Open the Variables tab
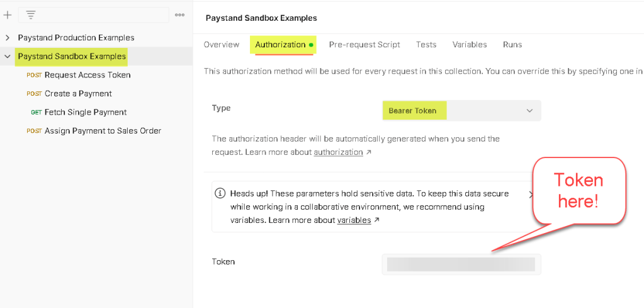Image resolution: width=644 pixels, height=308 pixels. (x=470, y=45)
